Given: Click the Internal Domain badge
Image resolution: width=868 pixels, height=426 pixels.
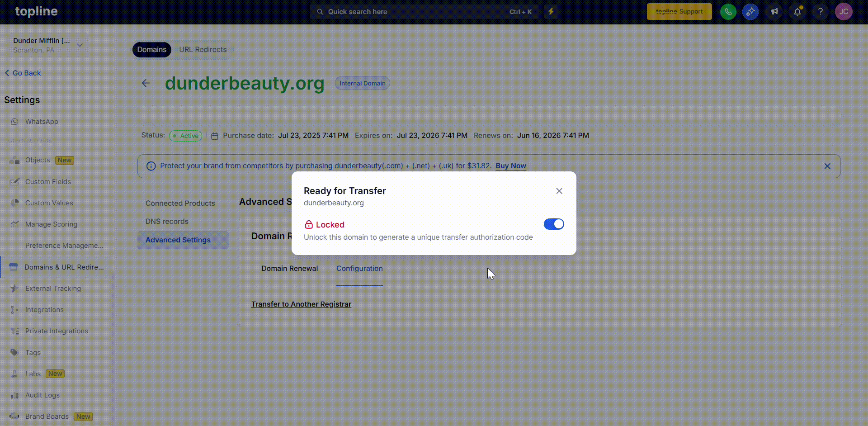Looking at the screenshot, I should coord(363,83).
